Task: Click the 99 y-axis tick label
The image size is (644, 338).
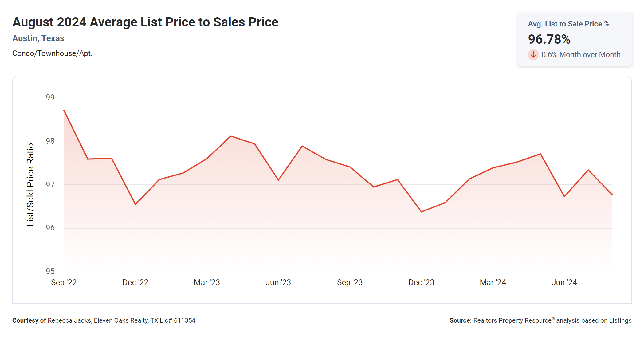Action: pos(50,97)
